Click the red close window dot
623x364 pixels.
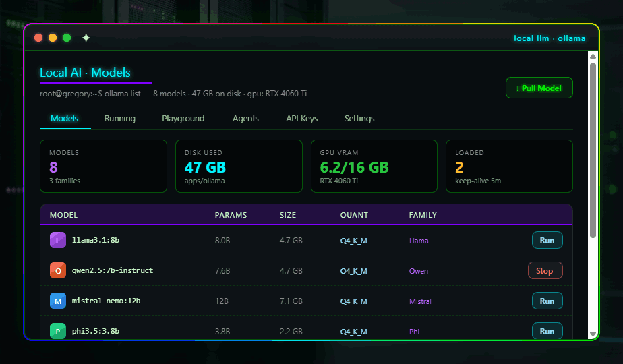click(38, 38)
